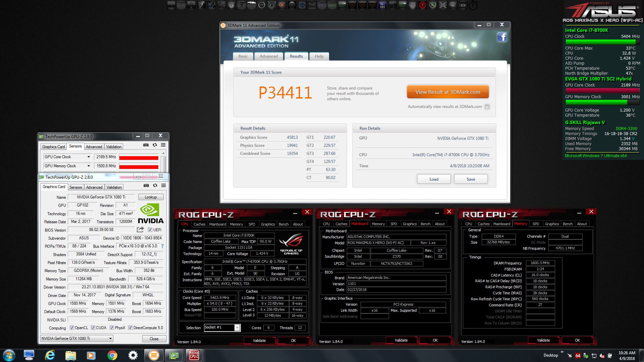Expand the GPU Memory Clock sensor dropdown

pyautogui.click(x=89, y=166)
